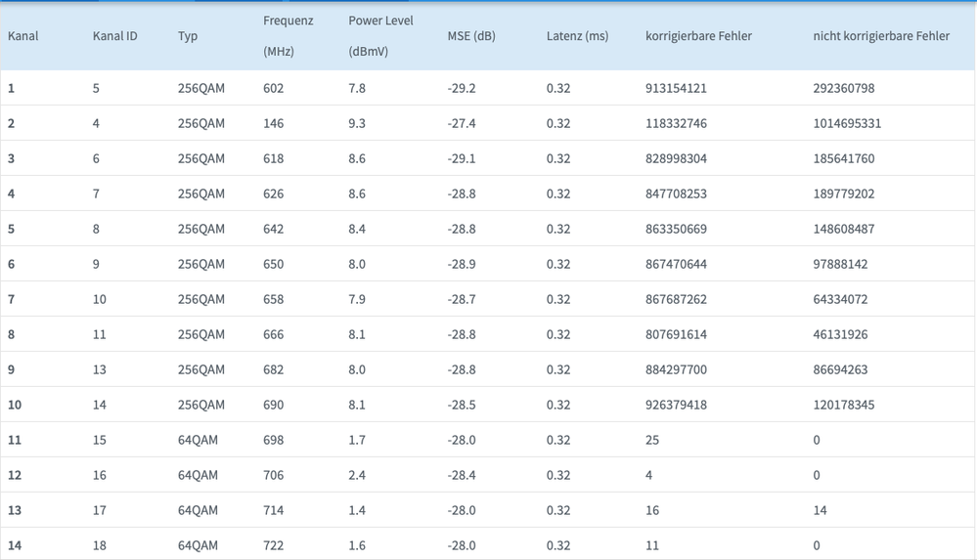977x560 pixels.
Task: Click MSE value -29.1
Action: click(461, 159)
